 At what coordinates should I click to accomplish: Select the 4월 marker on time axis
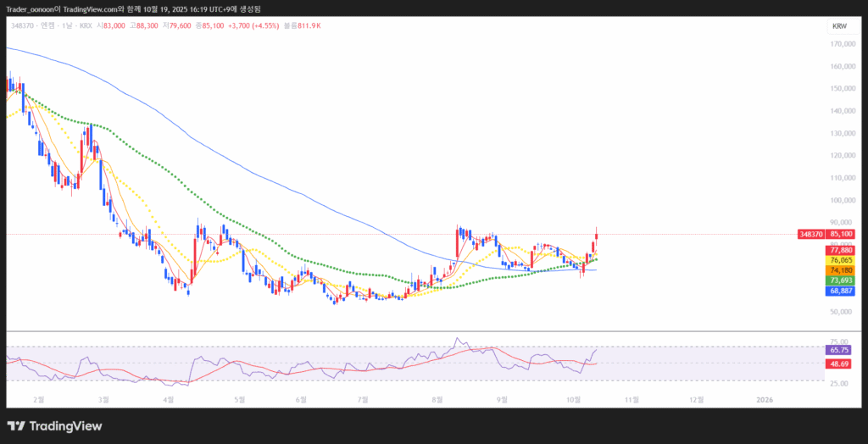click(168, 398)
